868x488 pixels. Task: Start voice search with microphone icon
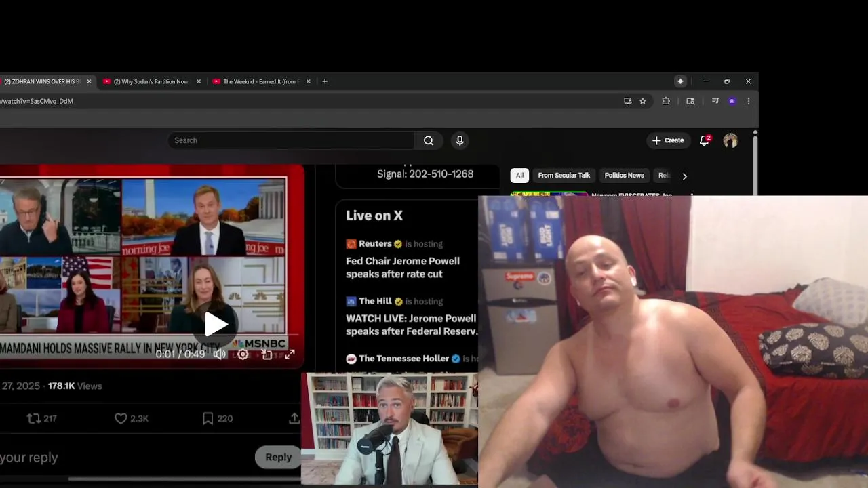460,140
